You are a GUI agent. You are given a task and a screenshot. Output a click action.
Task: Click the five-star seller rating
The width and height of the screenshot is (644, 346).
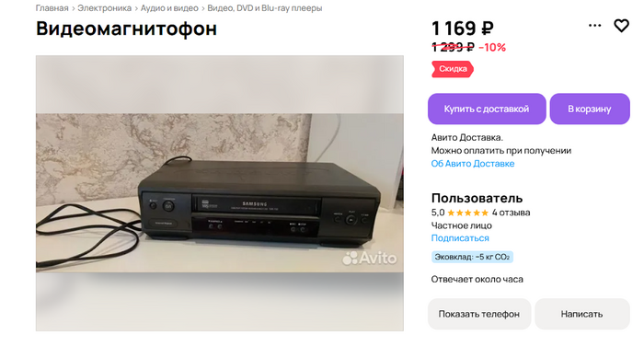(x=467, y=213)
